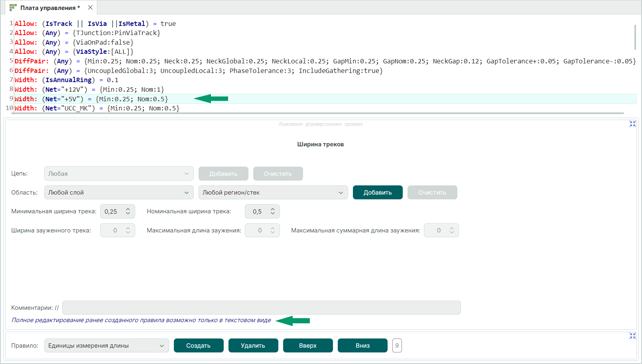
Task: Expand the Любой регион/стек dropdown
Action: [273, 193]
